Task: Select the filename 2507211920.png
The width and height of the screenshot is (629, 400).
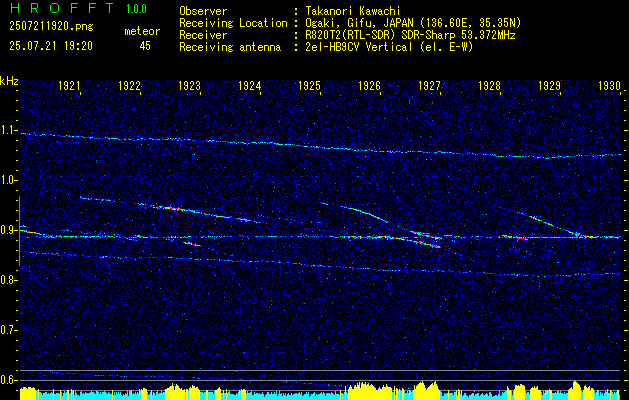Action: (x=51, y=27)
